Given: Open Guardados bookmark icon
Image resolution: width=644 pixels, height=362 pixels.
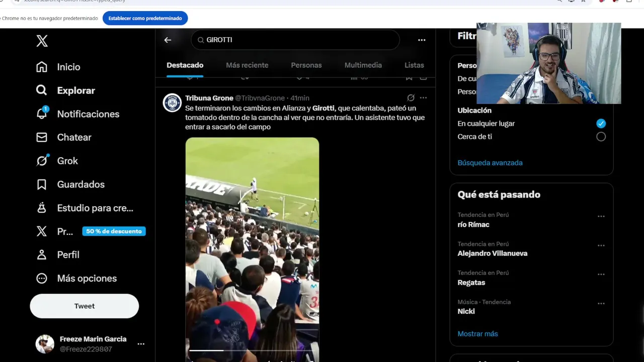Looking at the screenshot, I should pyautogui.click(x=42, y=185).
